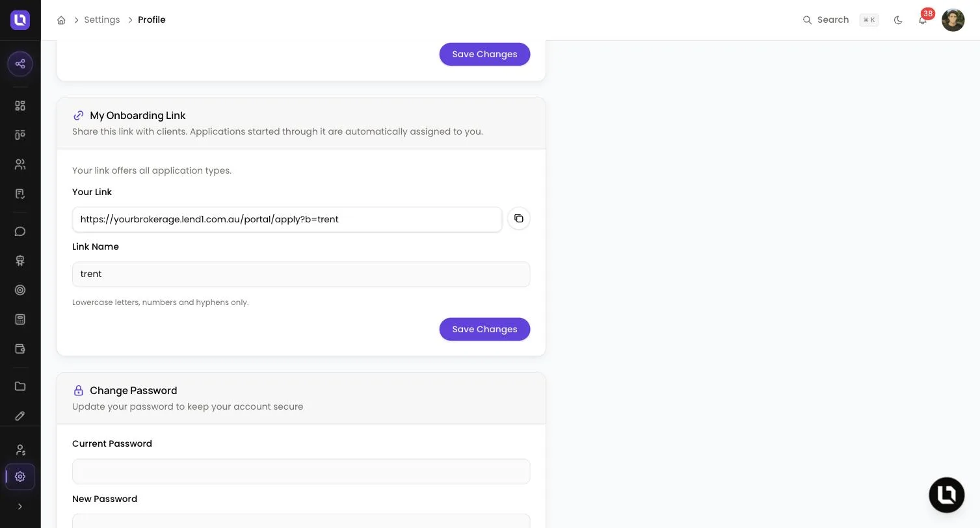Viewport: 980px width, 528px height.
Task: Click 'Update your password to keep your account secure'
Action: pyautogui.click(x=188, y=406)
